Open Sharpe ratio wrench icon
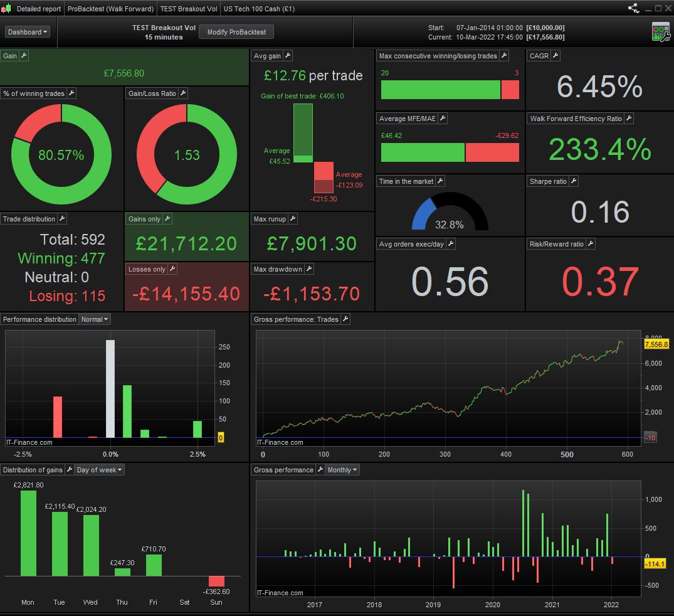 pyautogui.click(x=574, y=181)
